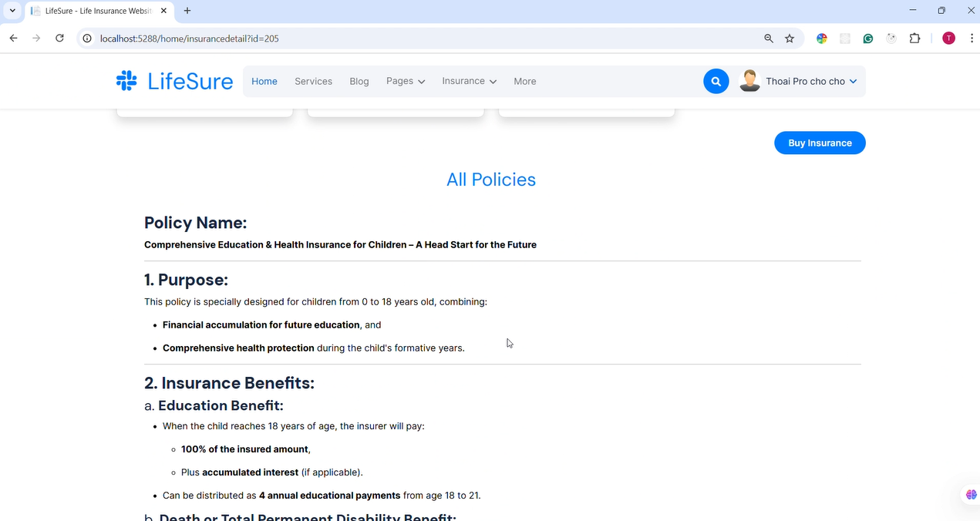Viewport: 980px width, 521px height.
Task: Focus the browser address bar URL
Action: point(190,39)
